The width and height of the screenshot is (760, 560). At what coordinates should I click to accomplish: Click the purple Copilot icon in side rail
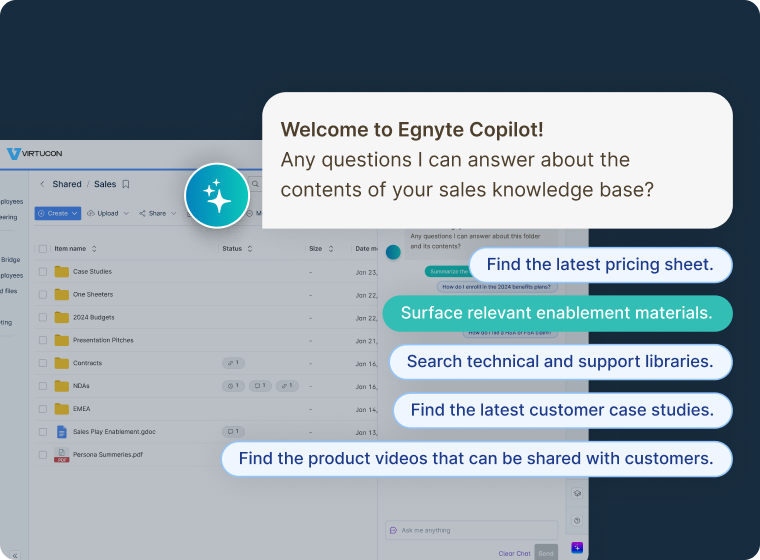(577, 547)
